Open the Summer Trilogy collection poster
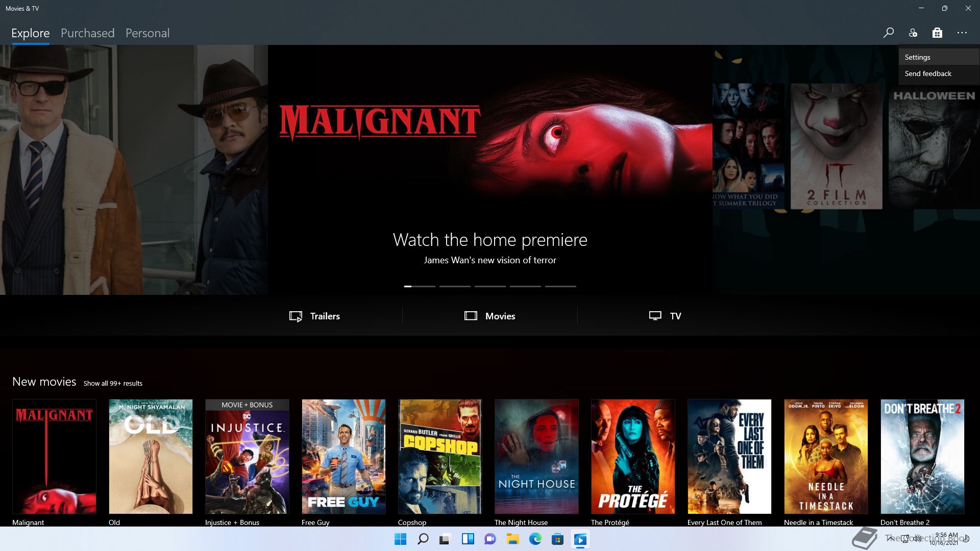This screenshot has width=980, height=551. (x=749, y=146)
